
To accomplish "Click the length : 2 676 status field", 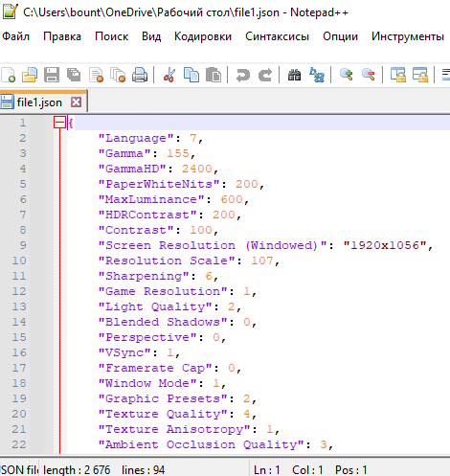I will click(x=77, y=470).
